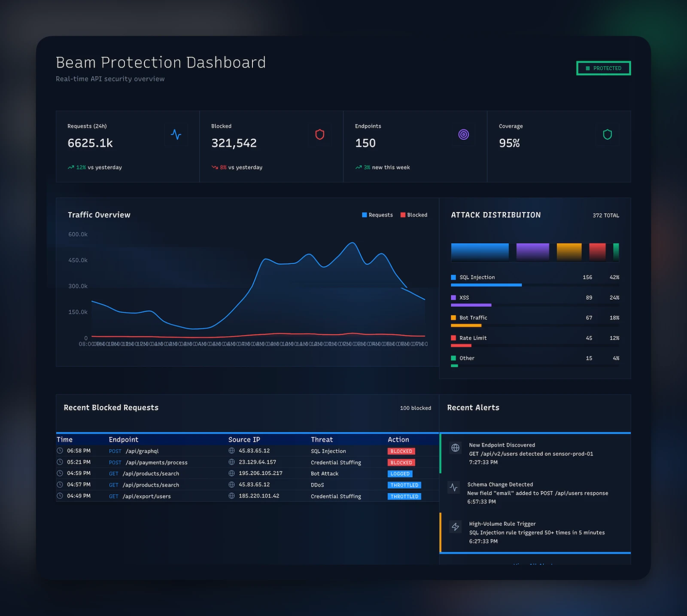Click the globe icon next to IP 45.83.65.12
This screenshot has width=687, height=616.
pyautogui.click(x=231, y=451)
